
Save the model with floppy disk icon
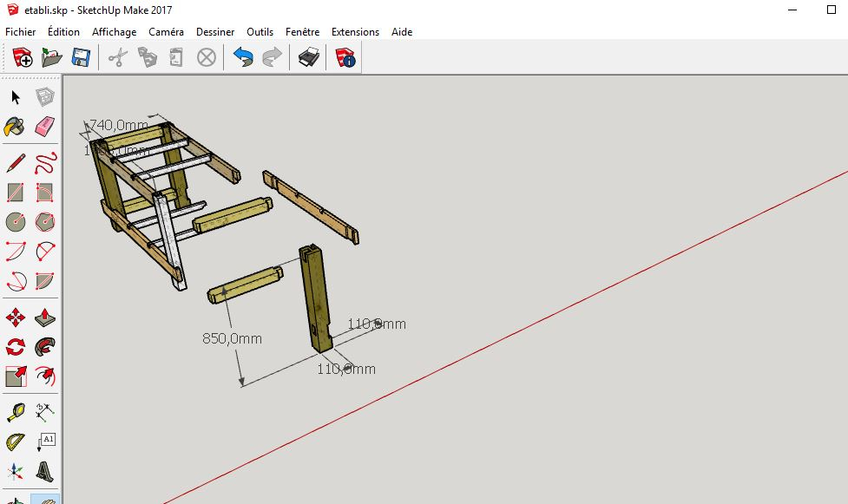click(82, 58)
